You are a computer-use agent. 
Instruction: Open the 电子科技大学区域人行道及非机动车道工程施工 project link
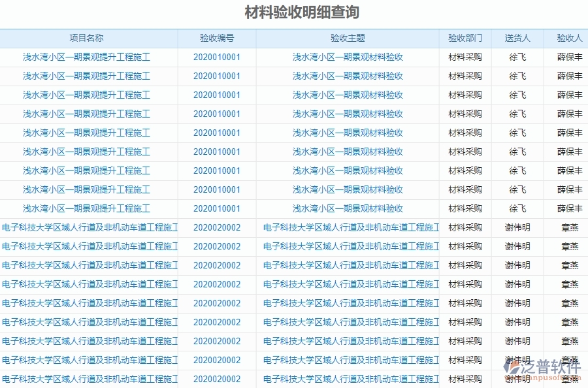pyautogui.click(x=90, y=227)
